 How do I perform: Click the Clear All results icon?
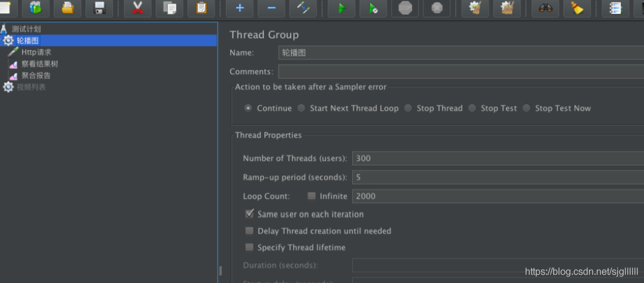[x=507, y=8]
